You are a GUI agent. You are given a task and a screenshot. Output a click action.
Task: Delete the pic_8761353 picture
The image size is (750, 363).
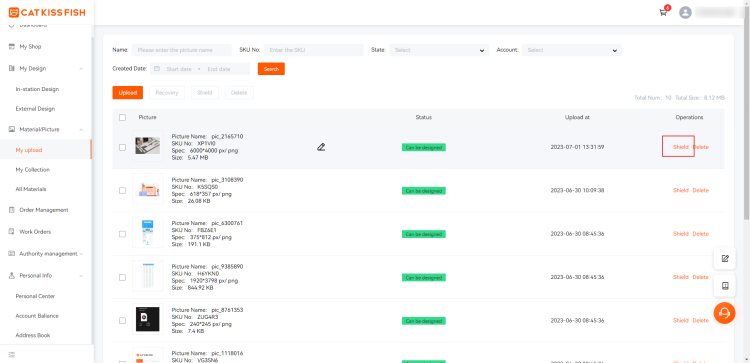click(x=701, y=320)
